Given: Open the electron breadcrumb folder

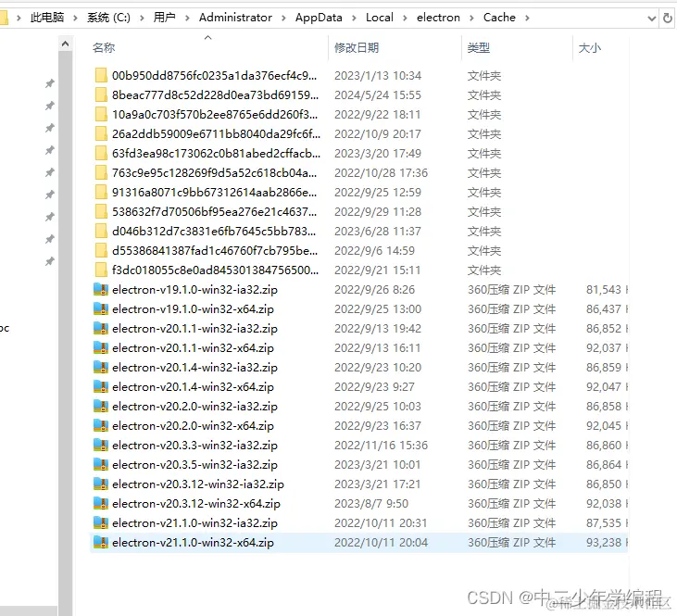Looking at the screenshot, I should [438, 18].
